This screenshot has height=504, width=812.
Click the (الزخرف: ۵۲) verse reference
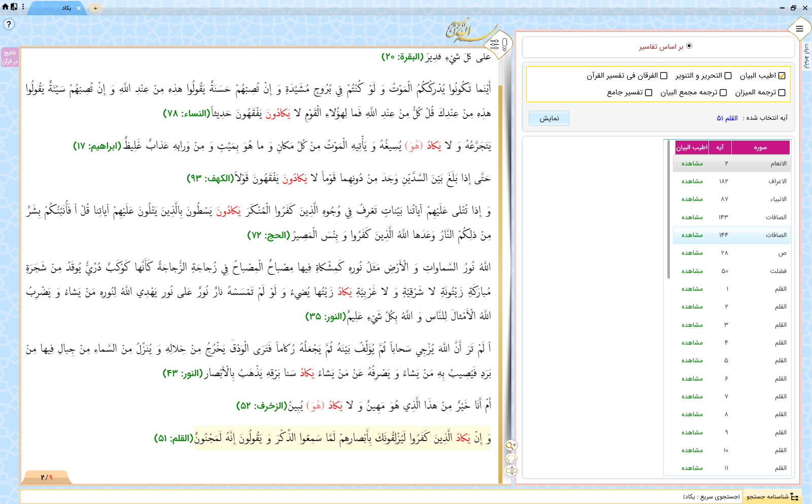click(x=263, y=406)
